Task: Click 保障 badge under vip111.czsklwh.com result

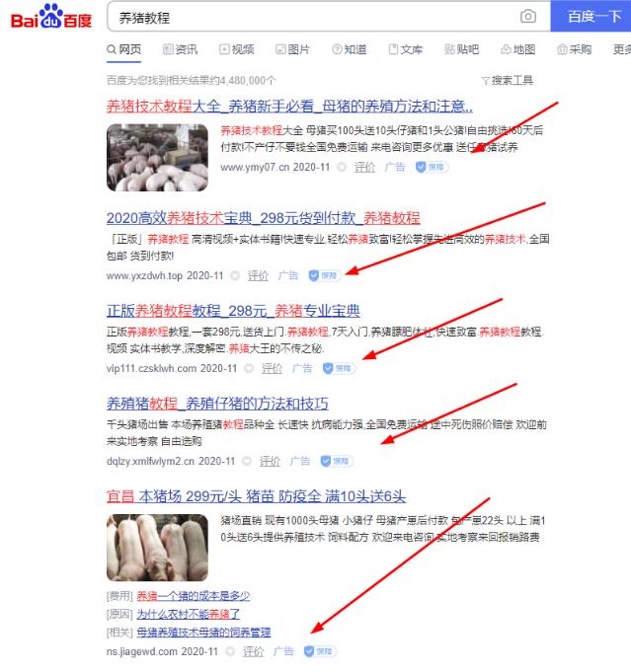Action: 339,368
